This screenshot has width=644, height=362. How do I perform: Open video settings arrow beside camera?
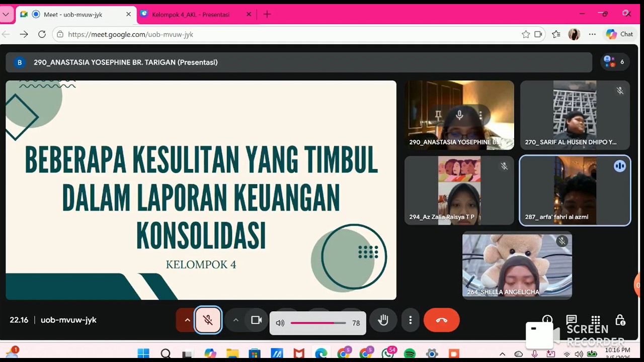[x=235, y=320]
